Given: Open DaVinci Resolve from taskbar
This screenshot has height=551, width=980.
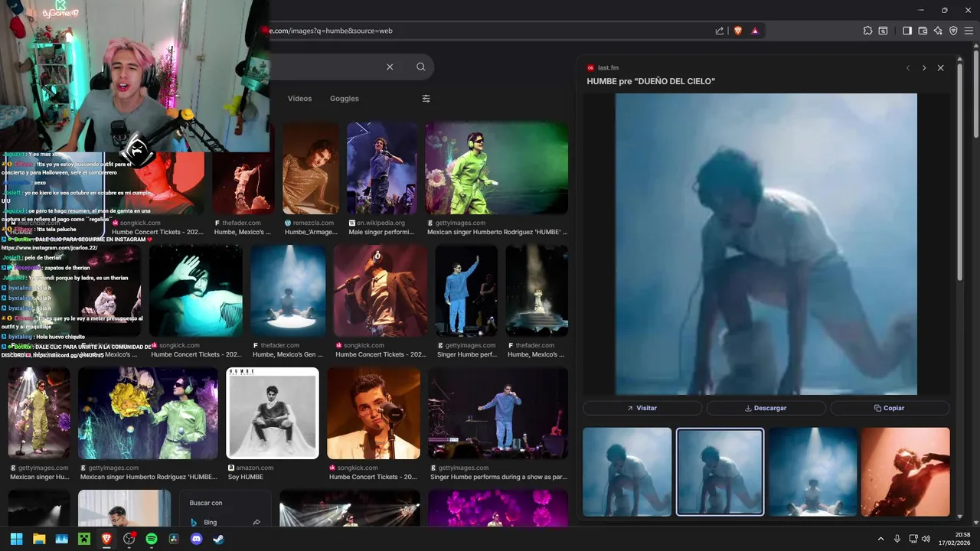Looking at the screenshot, I should coord(174,539).
